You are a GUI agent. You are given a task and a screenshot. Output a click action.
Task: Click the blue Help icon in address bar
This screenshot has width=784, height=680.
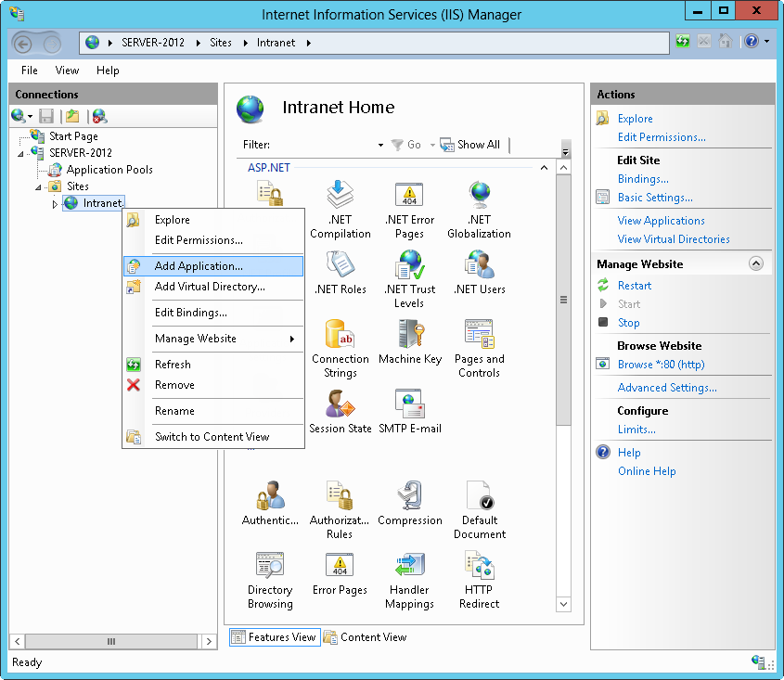click(752, 41)
